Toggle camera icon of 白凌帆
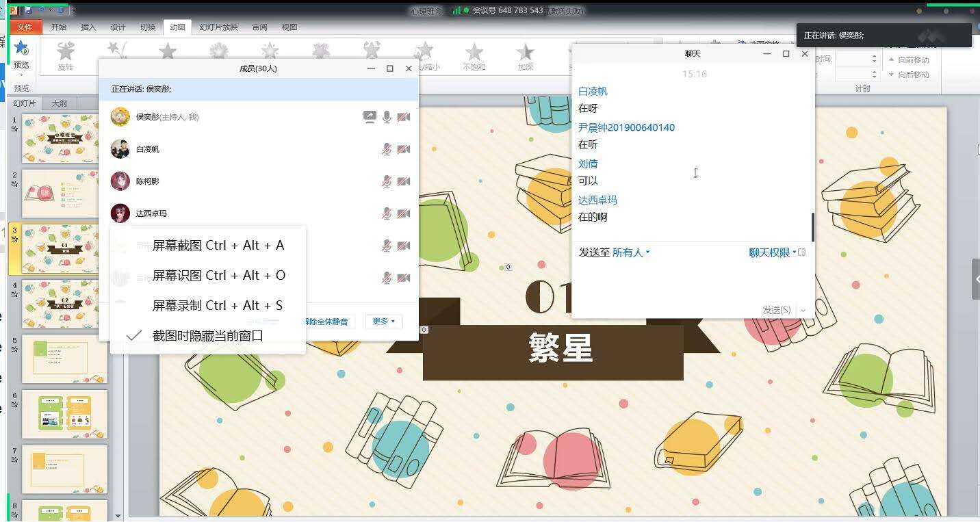 (x=404, y=149)
